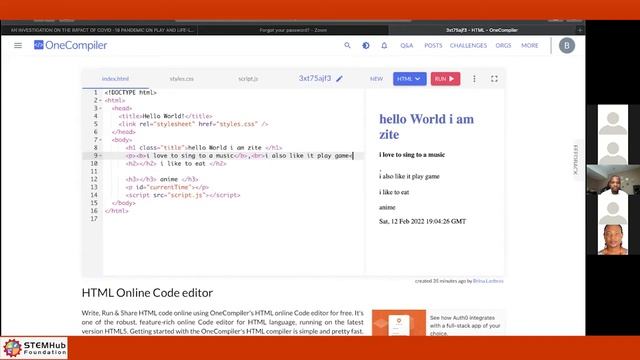This screenshot has width=640, height=360.
Task: Open the notifications bell
Action: click(384, 45)
